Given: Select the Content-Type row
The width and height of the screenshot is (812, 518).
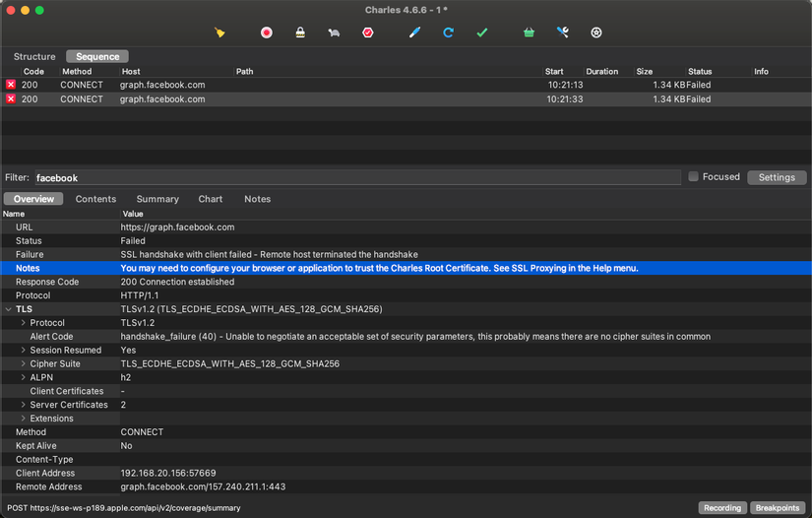Looking at the screenshot, I should tap(406, 460).
